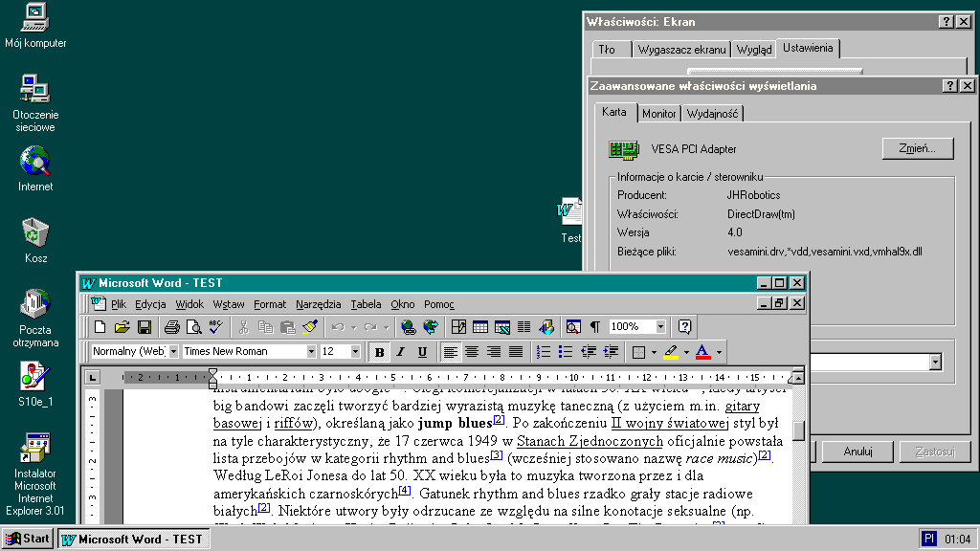Switch to the Wydajność tab
The image size is (980, 551).
tap(712, 114)
